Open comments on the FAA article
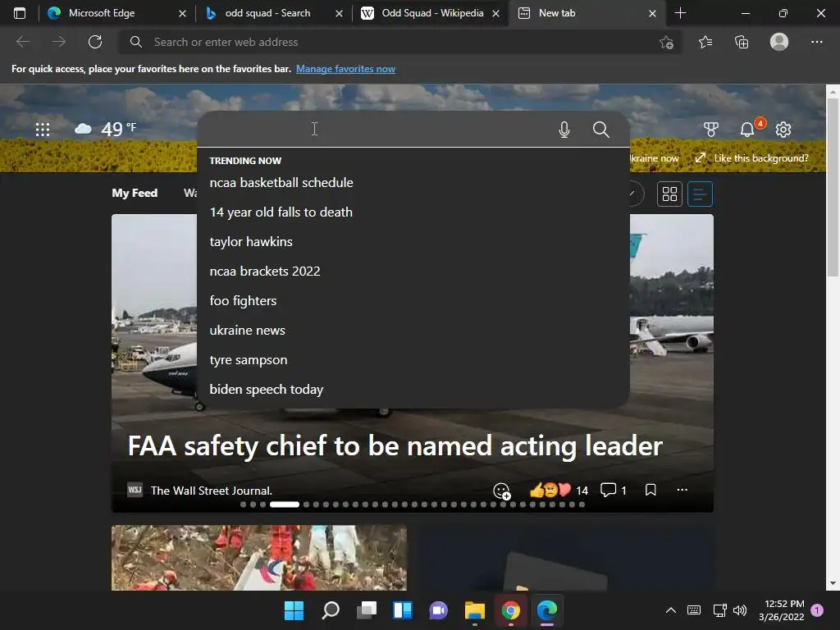The image size is (840, 630). pos(614,491)
